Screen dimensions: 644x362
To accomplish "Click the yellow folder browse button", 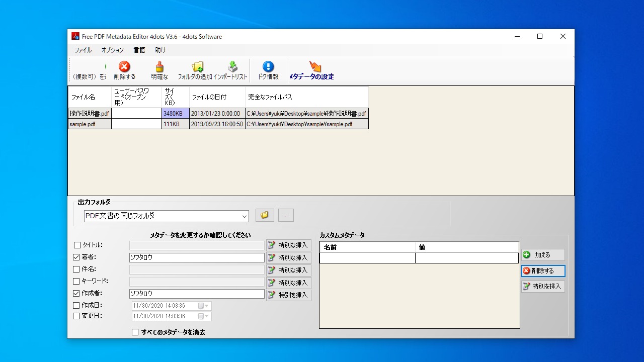I will (x=265, y=215).
